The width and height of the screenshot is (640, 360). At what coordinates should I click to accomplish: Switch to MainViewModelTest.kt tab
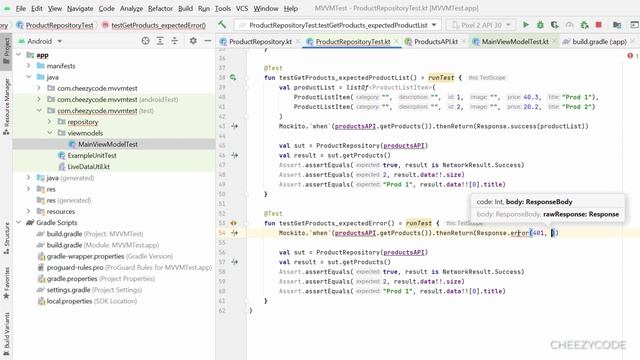pos(515,42)
